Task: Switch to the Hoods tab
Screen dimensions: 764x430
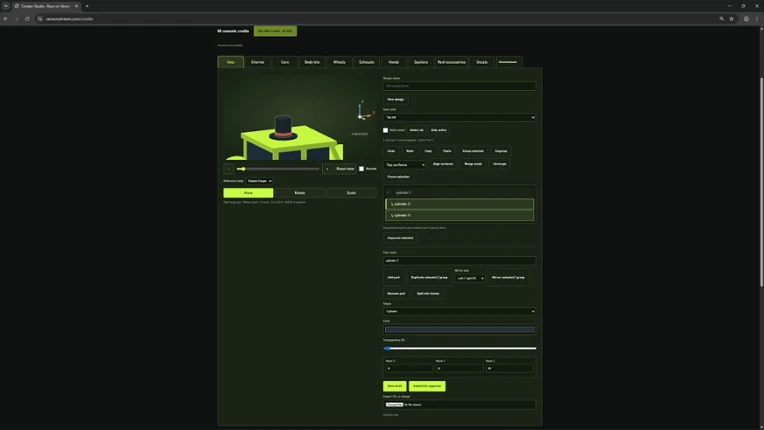Action: tap(394, 62)
